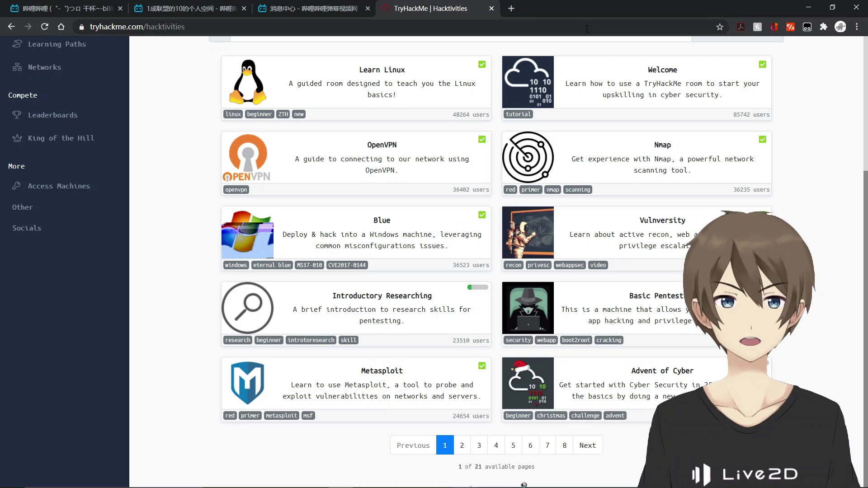Click the Nmap radar logo thumbnail

528,157
